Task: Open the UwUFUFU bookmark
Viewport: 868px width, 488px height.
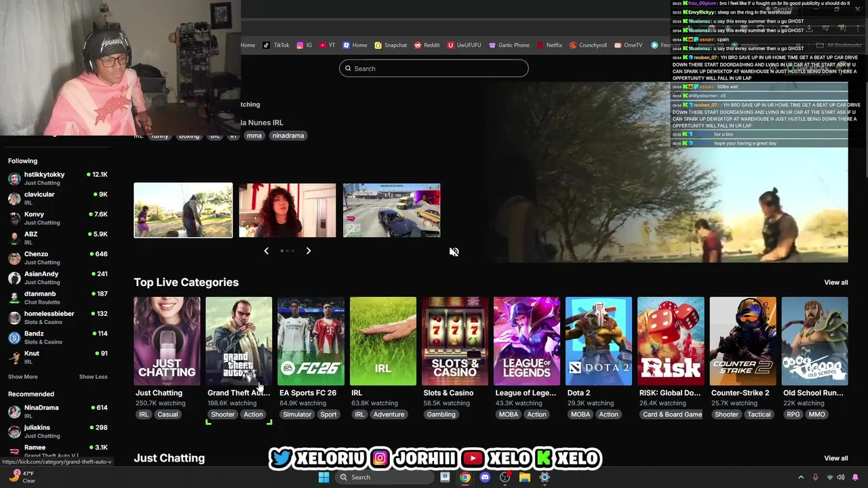Action: (x=465, y=45)
